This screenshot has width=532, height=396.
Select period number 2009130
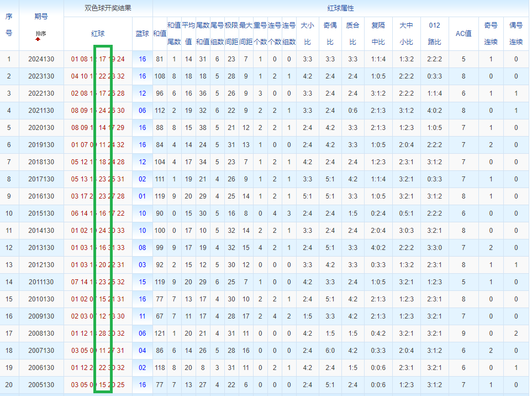click(41, 316)
